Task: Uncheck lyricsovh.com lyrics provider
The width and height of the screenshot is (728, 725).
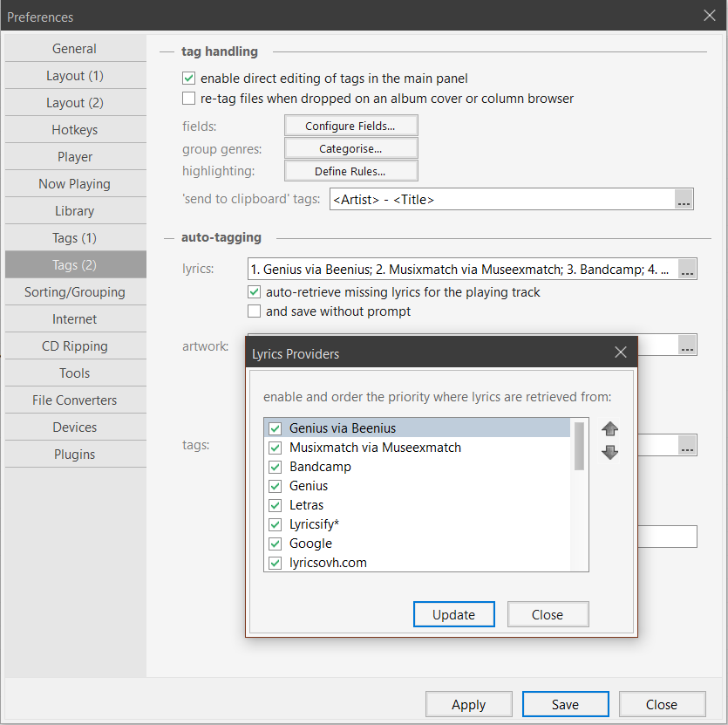Action: pyautogui.click(x=275, y=563)
